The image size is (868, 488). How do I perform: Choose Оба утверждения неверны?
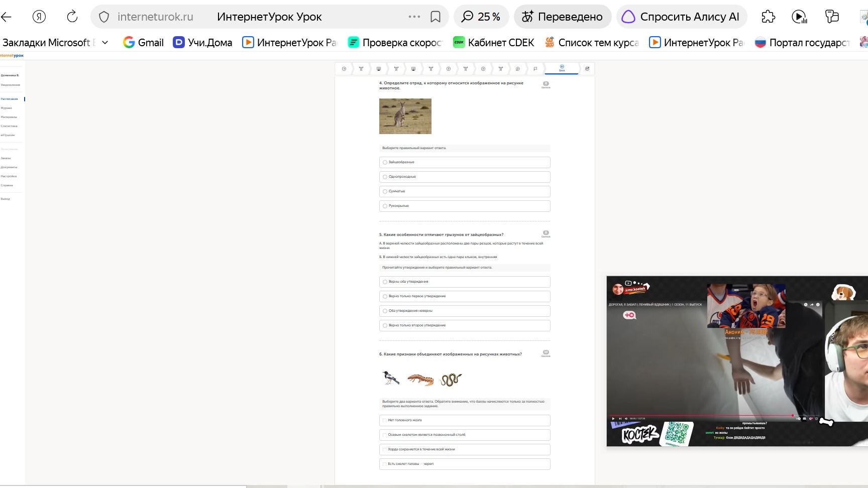[x=465, y=311]
